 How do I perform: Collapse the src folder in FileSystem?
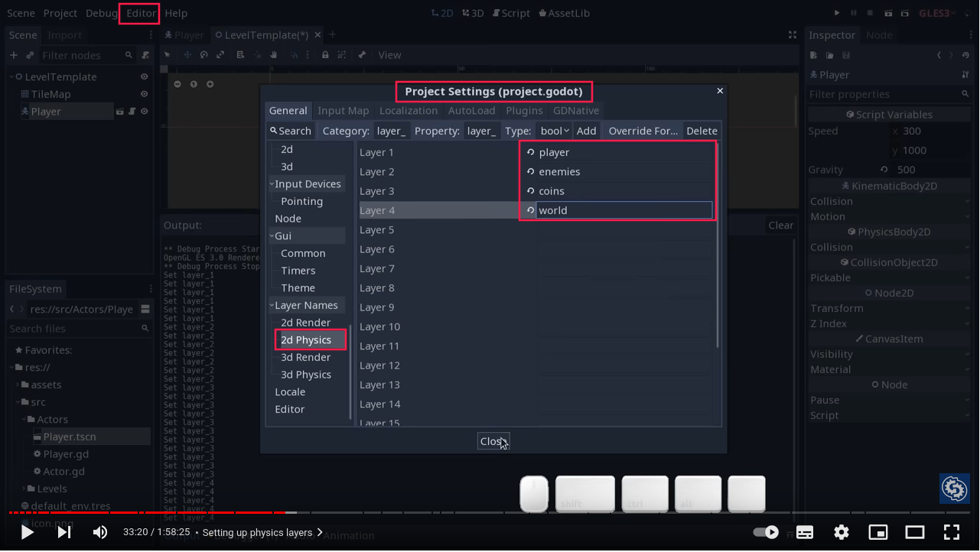[x=19, y=402]
